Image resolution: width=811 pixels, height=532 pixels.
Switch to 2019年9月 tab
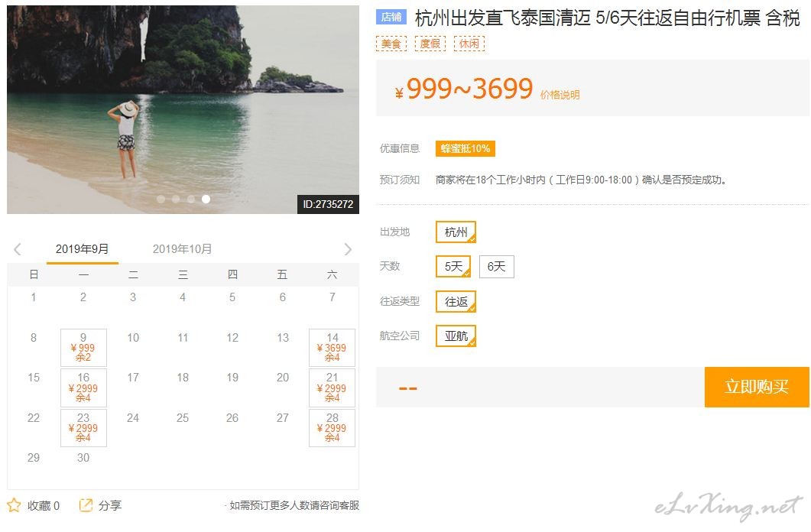pos(83,249)
